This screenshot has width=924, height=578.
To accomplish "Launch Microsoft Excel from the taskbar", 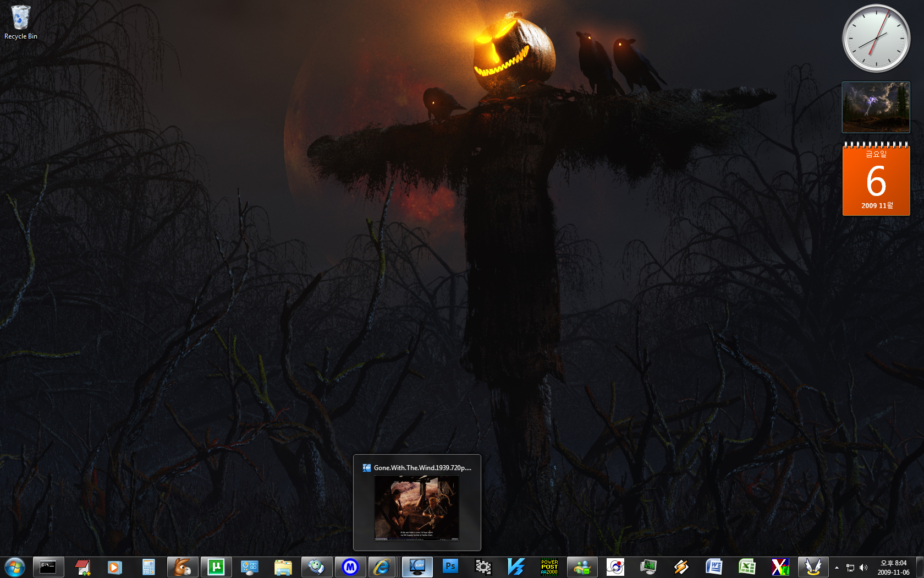I will (747, 567).
